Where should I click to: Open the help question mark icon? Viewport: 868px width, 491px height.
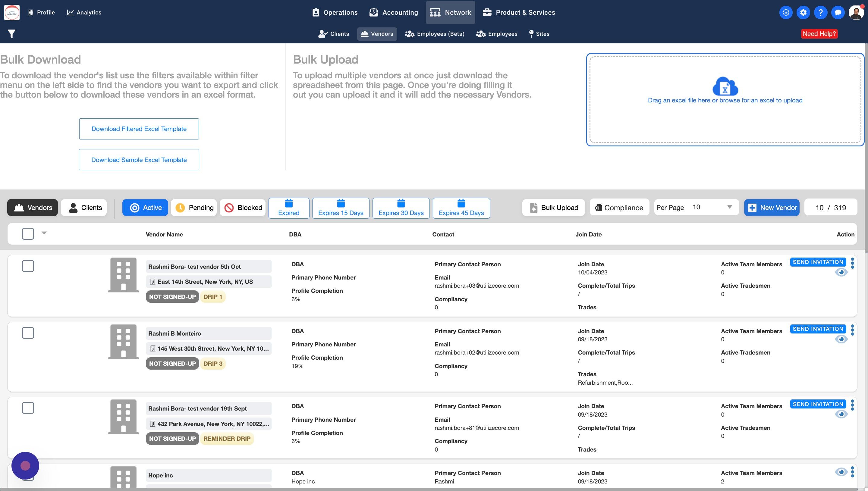click(820, 12)
